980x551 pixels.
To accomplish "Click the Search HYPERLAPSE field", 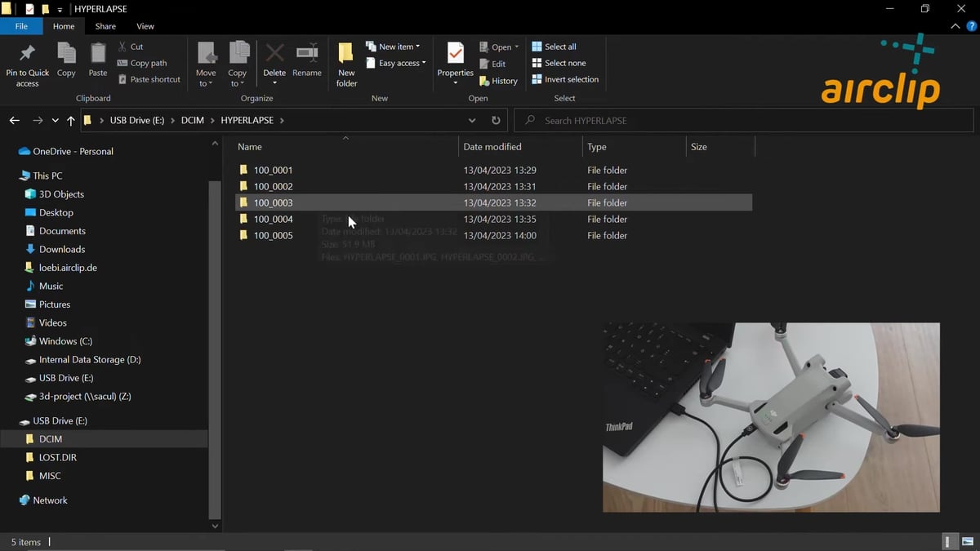I will [743, 120].
